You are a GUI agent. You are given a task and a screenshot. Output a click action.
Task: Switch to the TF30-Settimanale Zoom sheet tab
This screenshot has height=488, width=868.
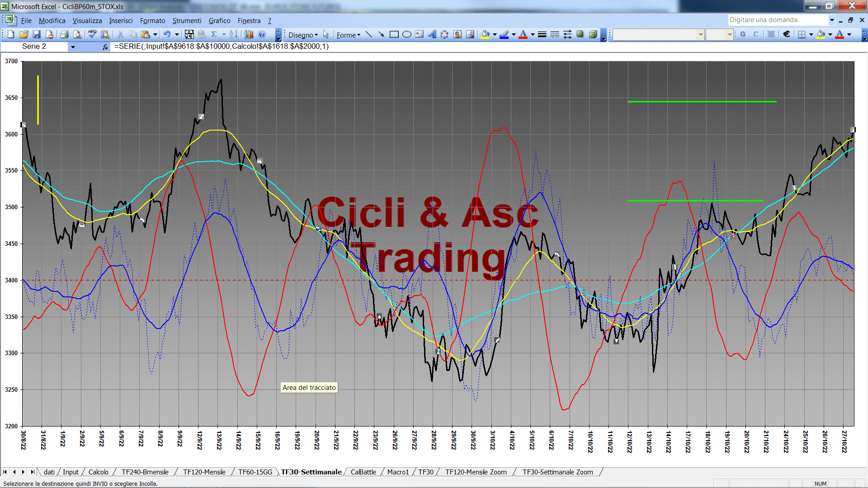(557, 472)
